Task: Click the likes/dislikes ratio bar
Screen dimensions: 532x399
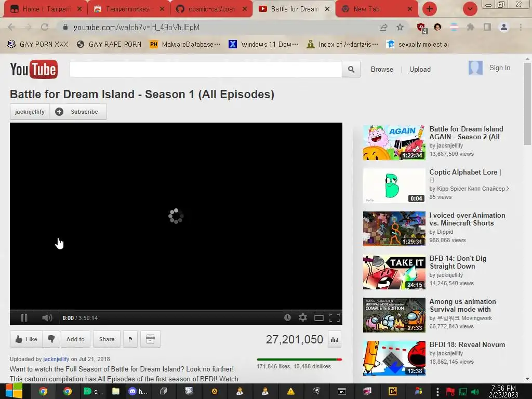Action: [x=299, y=360]
